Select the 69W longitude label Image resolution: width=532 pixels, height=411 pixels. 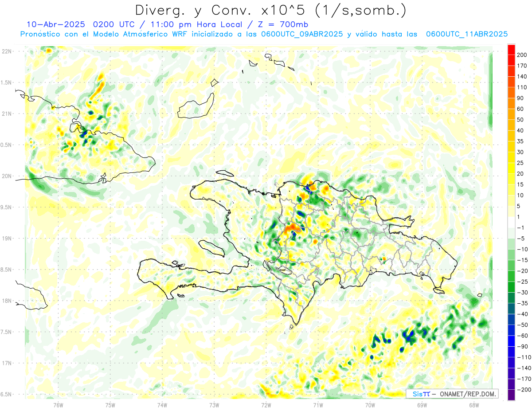(422, 405)
